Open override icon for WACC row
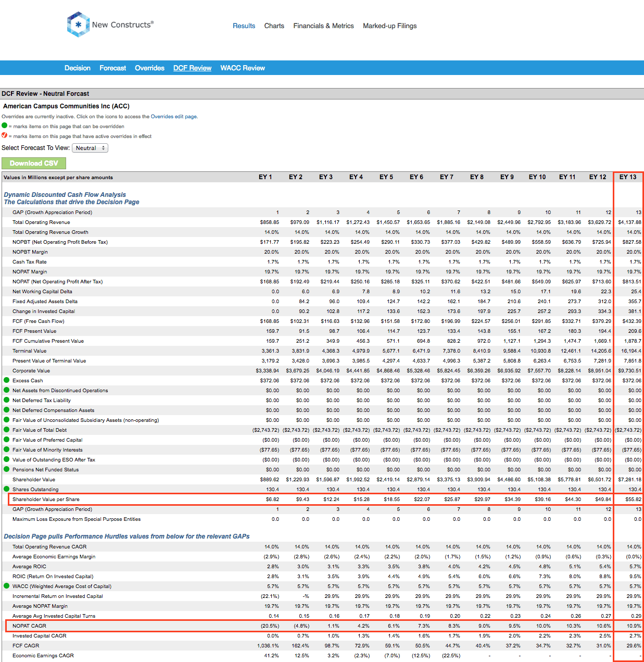Screen dimensions: 644x662 tap(7, 586)
